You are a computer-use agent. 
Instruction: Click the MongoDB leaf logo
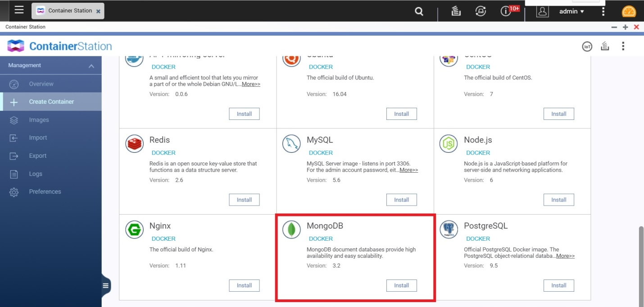pos(291,229)
